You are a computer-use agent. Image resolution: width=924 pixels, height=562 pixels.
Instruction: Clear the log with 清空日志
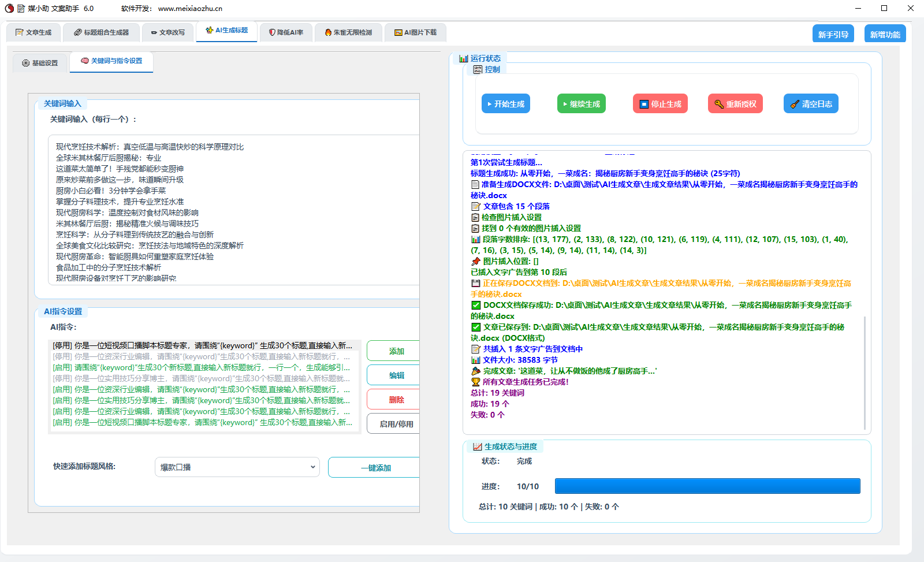pyautogui.click(x=811, y=104)
